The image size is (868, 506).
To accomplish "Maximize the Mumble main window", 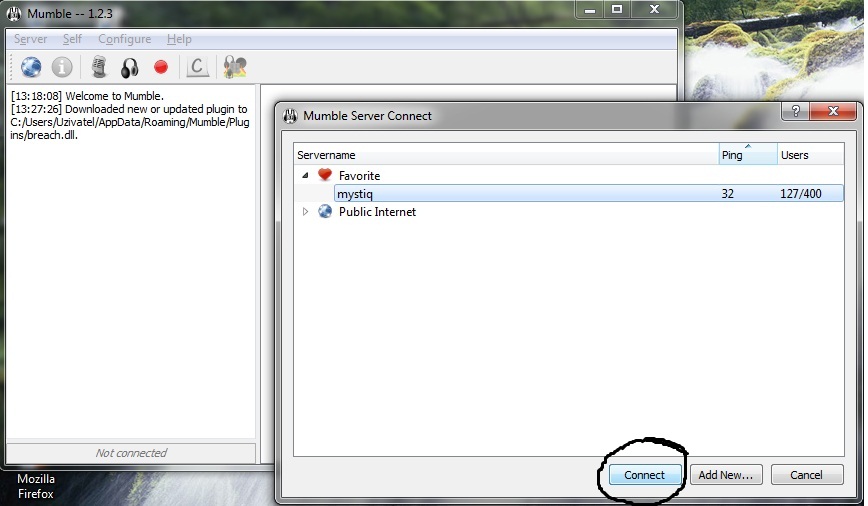I will [x=617, y=9].
